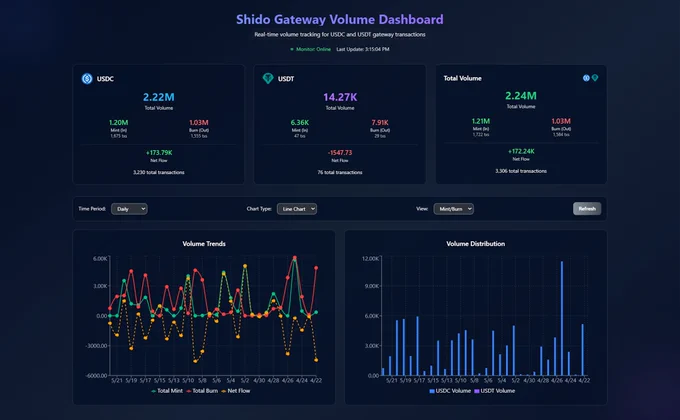Click Total Volume Mint value 1.21M
Viewport: 680px width, 420px height.
481,121
